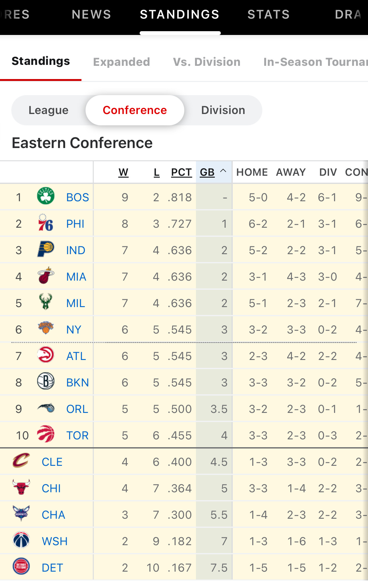Tap the Detroit Pistons logo
This screenshot has width=368, height=588.
[x=21, y=566]
